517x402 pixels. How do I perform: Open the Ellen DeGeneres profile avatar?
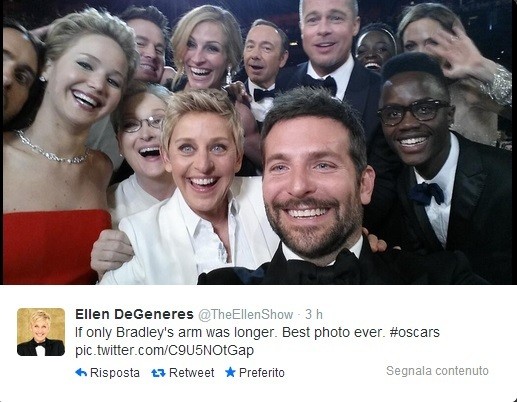[x=41, y=332]
